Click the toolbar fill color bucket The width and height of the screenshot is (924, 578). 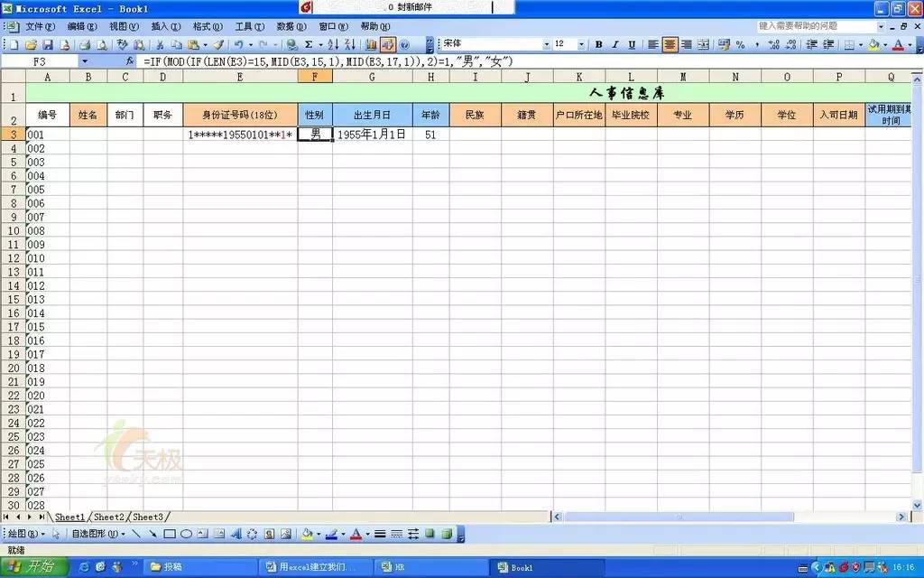click(x=873, y=45)
